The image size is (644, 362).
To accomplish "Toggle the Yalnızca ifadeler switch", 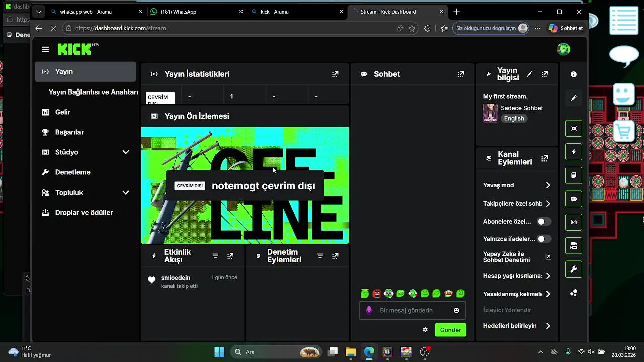I will pyautogui.click(x=544, y=239).
